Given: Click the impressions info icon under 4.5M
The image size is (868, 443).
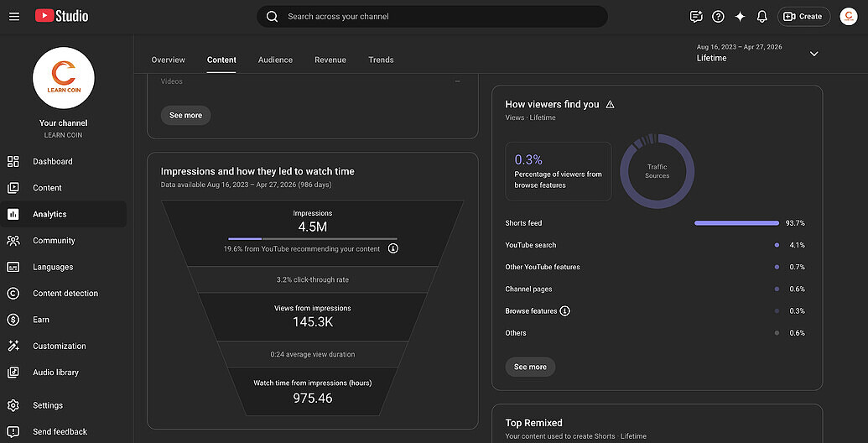Looking at the screenshot, I should tap(393, 249).
